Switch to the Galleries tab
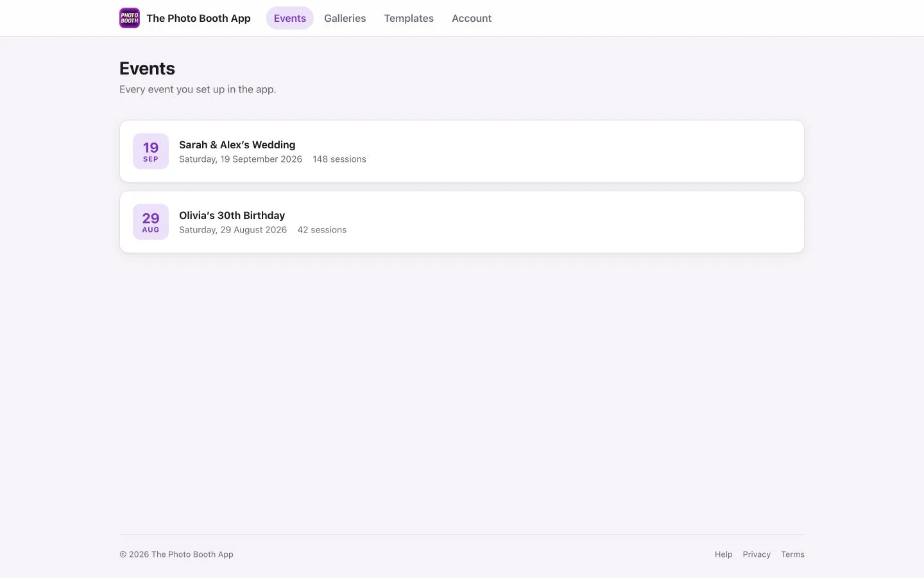Image resolution: width=924 pixels, height=578 pixels. coord(345,18)
